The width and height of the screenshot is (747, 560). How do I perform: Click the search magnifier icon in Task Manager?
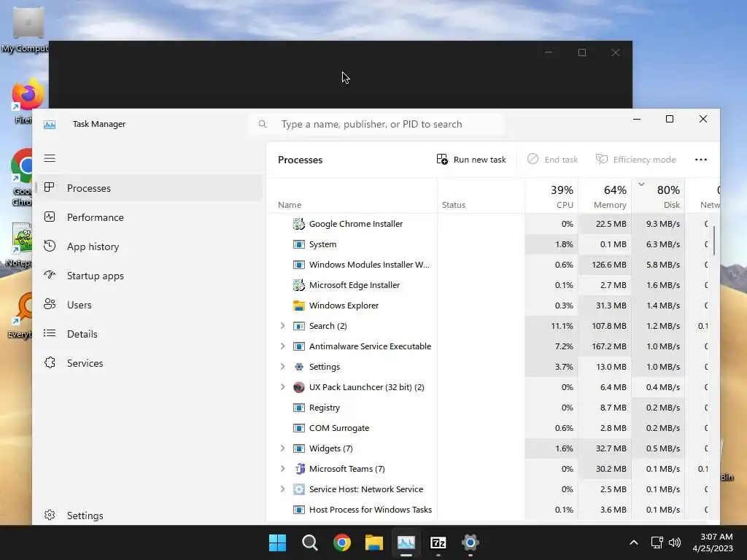click(263, 124)
